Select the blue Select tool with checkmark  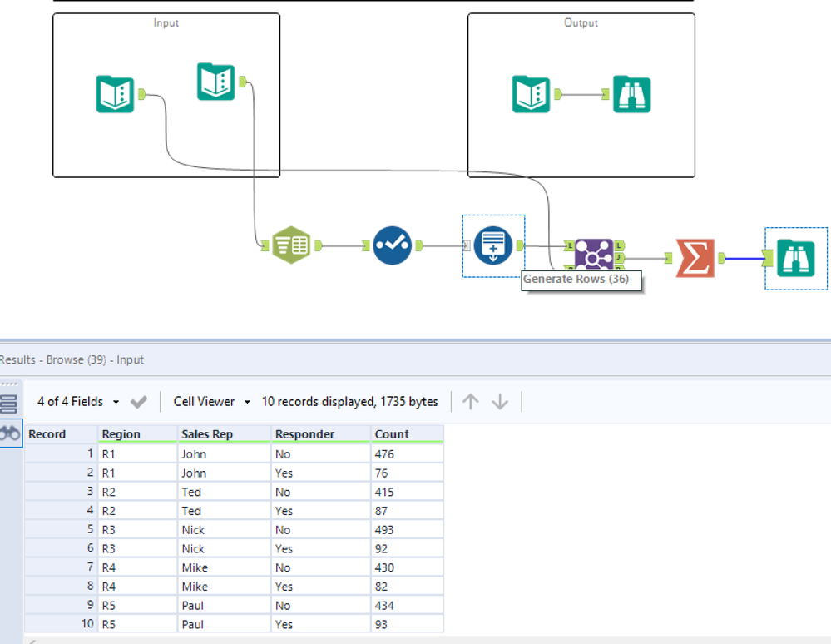click(392, 245)
